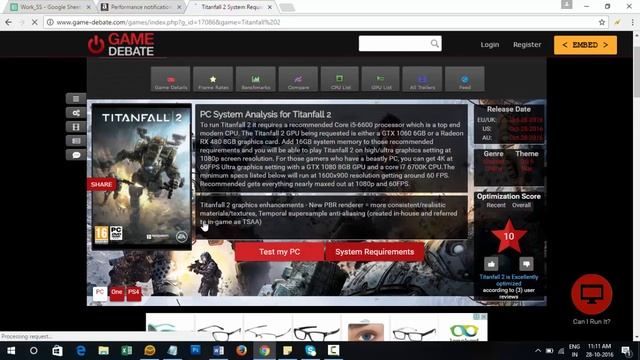This screenshot has width=640, height=360.
Task: Stop loading the page
Action: point(35,22)
